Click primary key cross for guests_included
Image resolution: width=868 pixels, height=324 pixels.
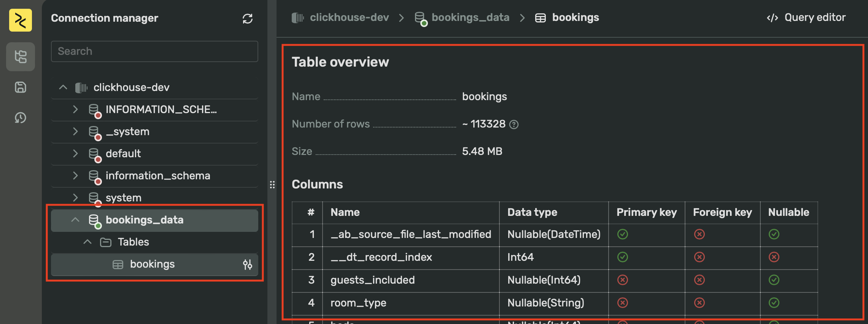pyautogui.click(x=623, y=280)
